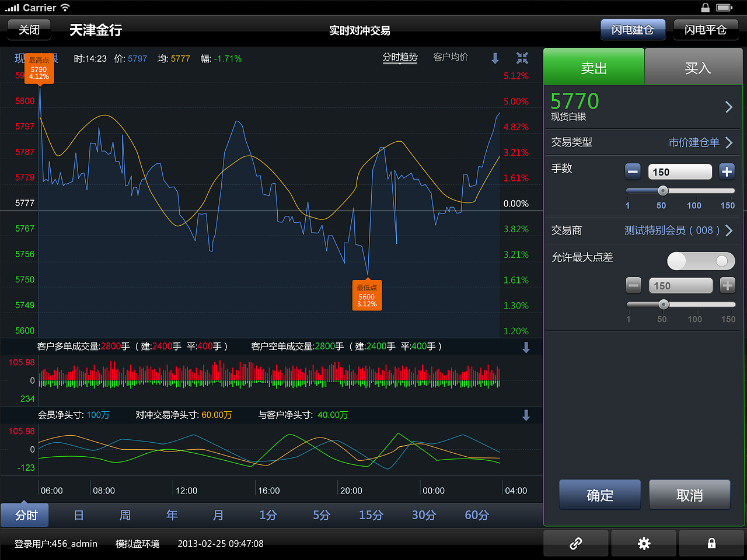Click the lock icon in bottom bar

pyautogui.click(x=711, y=544)
